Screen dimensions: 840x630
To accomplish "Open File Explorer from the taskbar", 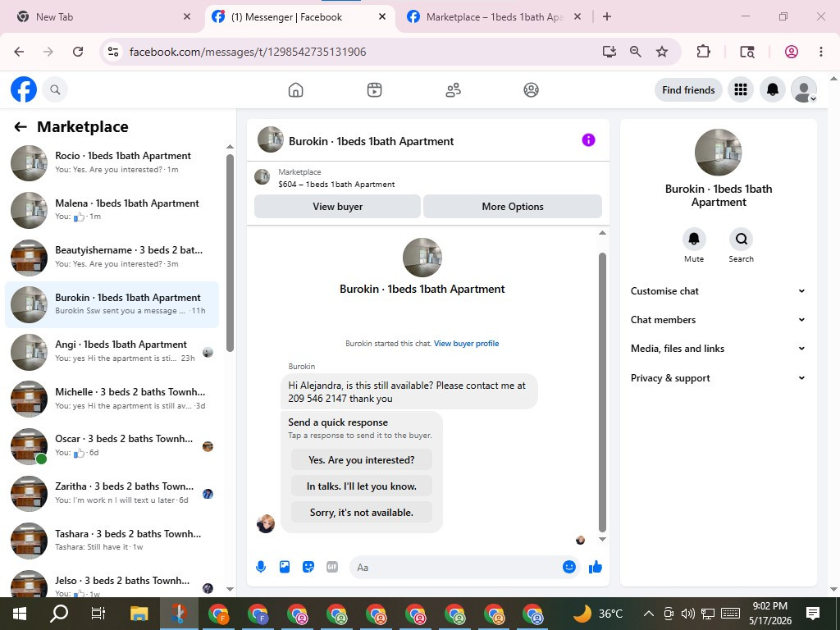I will 139,614.
